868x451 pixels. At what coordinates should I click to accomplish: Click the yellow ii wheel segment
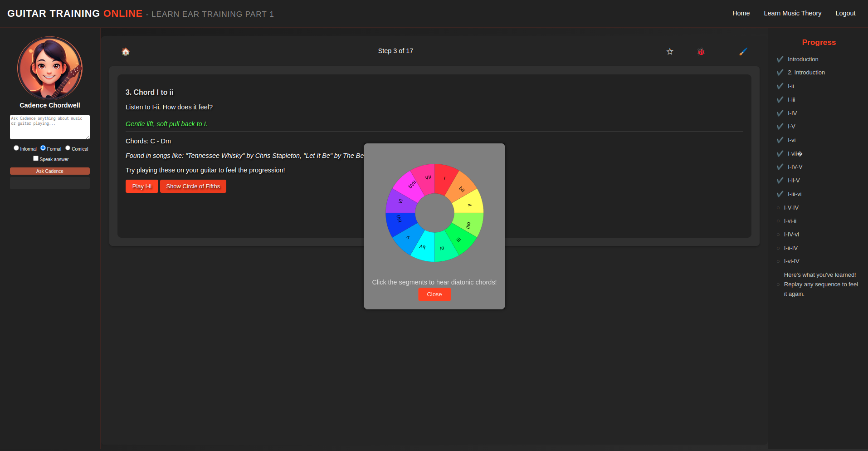click(469, 205)
